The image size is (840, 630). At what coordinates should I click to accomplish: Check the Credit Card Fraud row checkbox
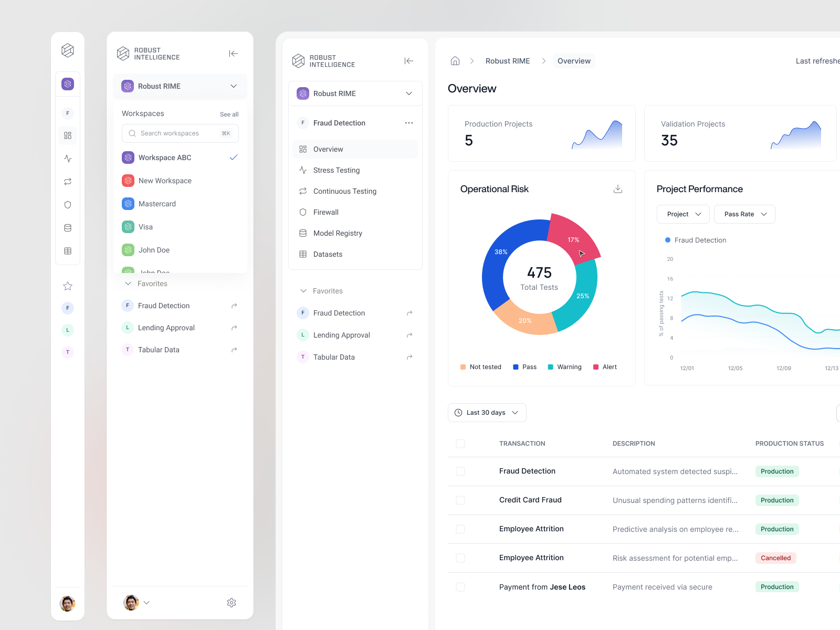pos(460,500)
